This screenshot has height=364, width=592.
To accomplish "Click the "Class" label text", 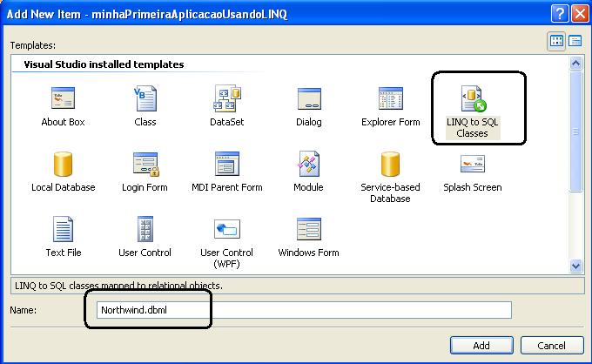I will [x=145, y=122].
